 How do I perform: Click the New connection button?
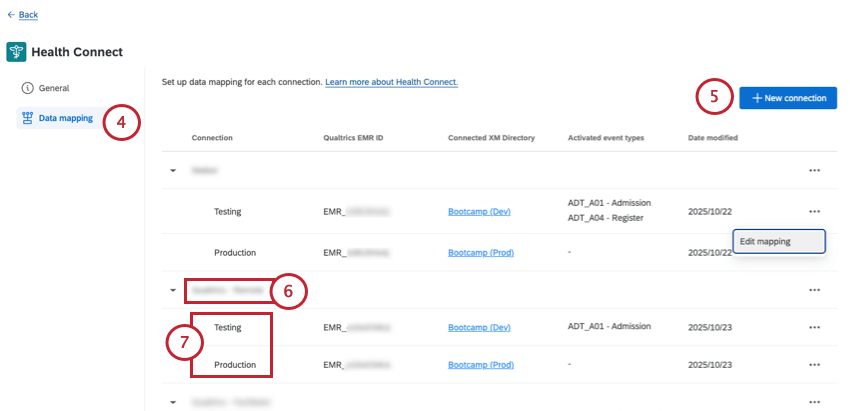click(788, 98)
